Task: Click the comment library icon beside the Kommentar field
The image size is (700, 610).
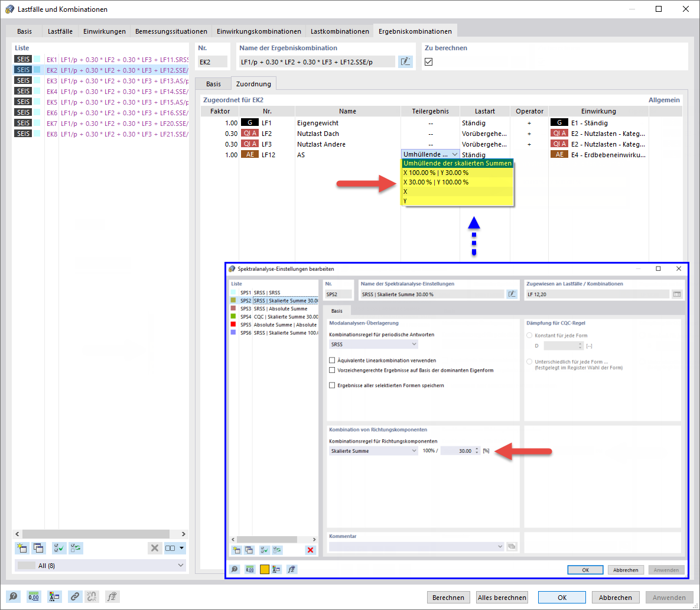Action: click(512, 547)
